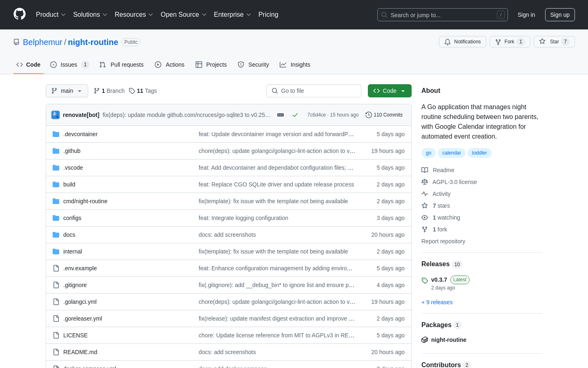The height and width of the screenshot is (368, 588).
Task: Click the night-routine package icon
Action: tap(425, 340)
